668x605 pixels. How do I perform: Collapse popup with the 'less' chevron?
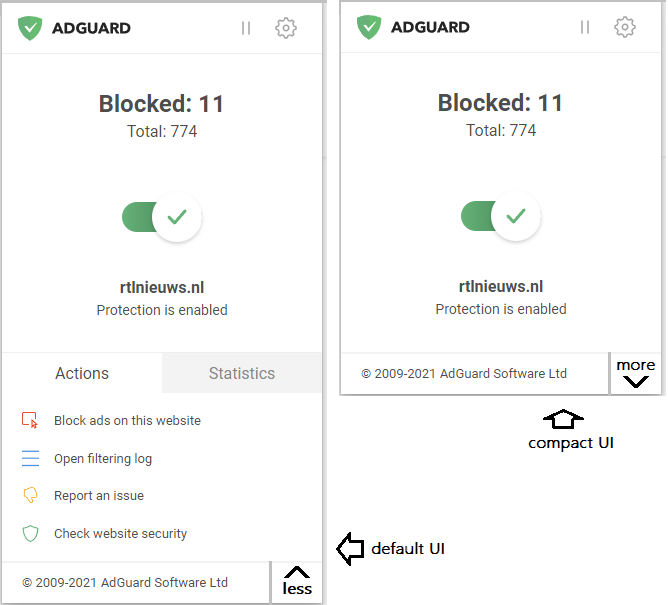pyautogui.click(x=297, y=581)
